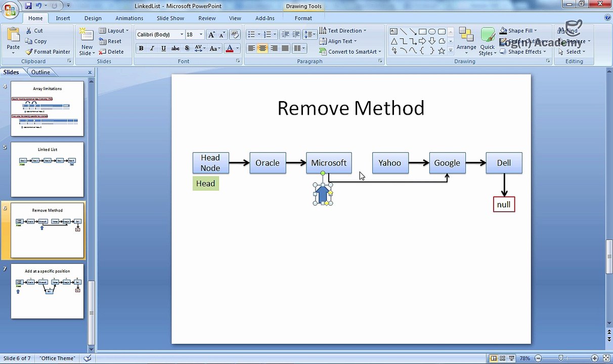Go to the Slide Show tab
Image resolution: width=613 pixels, height=364 pixels.
click(x=170, y=18)
